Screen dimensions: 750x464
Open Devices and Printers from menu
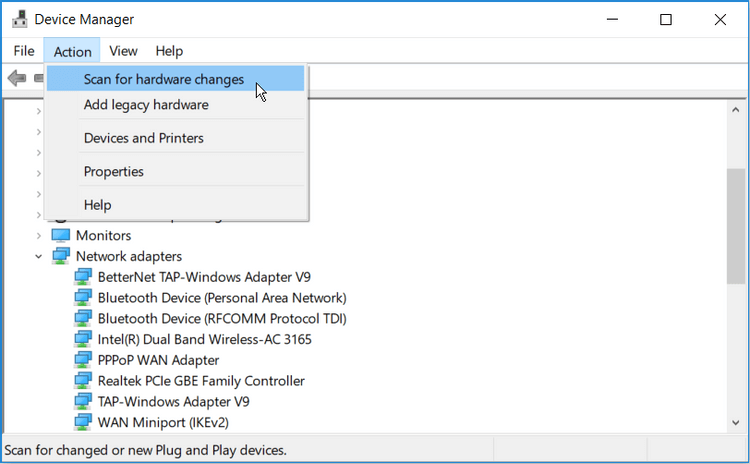tap(144, 138)
